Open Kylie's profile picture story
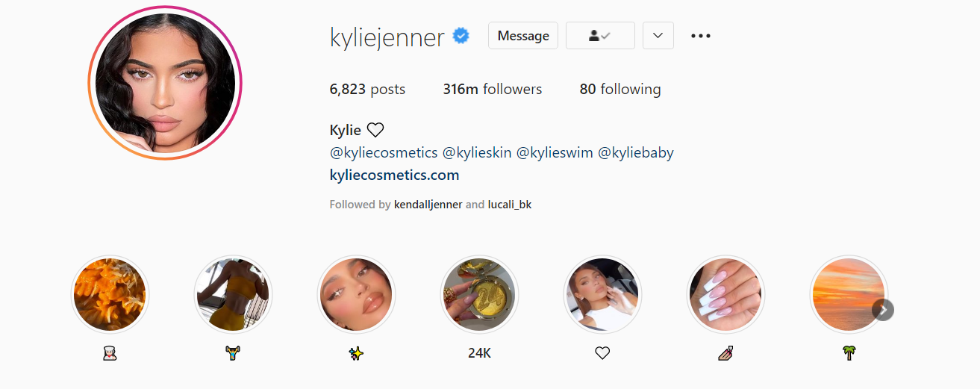Screen dimensions: 980x389 [x=165, y=82]
